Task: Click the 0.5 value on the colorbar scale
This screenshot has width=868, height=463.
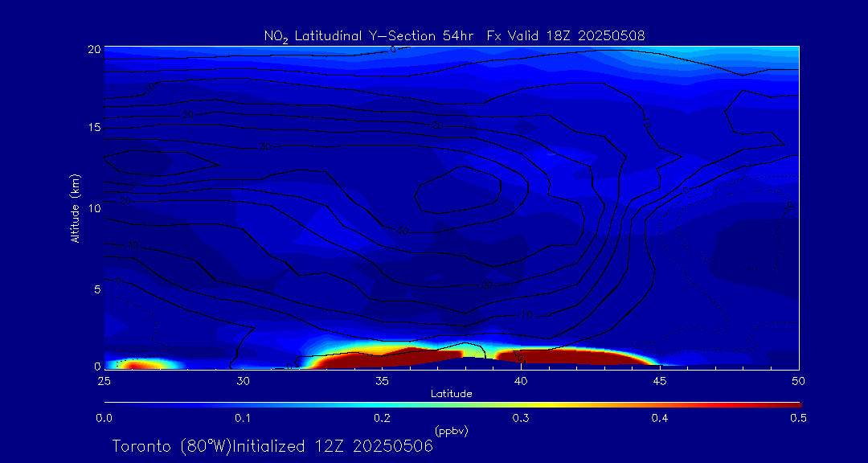Action: (x=798, y=418)
